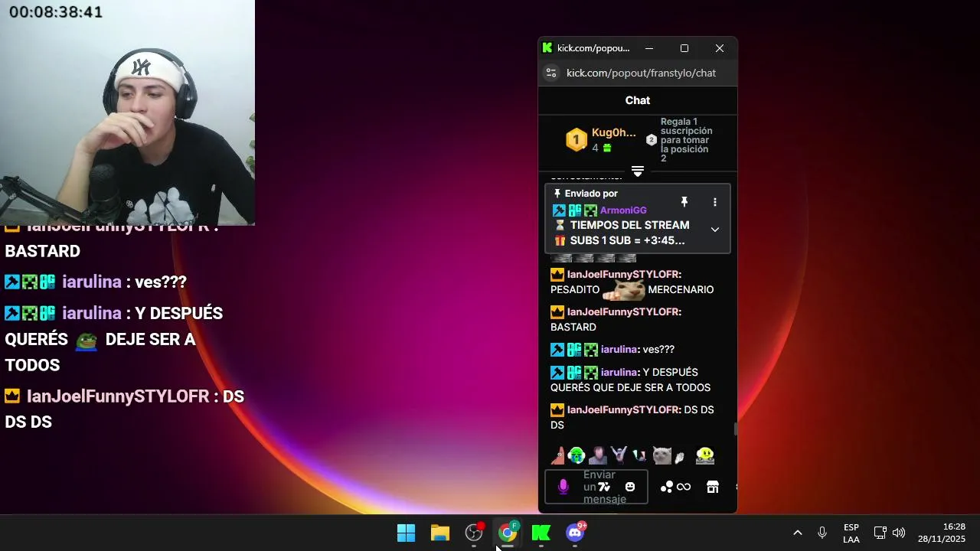
Task: Unpin the pinned message via pin icon
Action: (684, 202)
